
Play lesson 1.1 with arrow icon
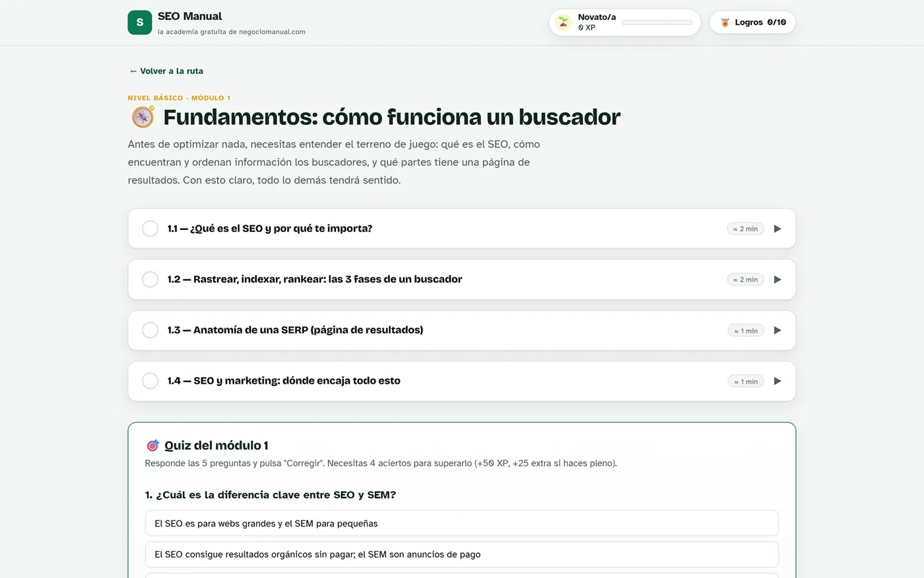(777, 229)
